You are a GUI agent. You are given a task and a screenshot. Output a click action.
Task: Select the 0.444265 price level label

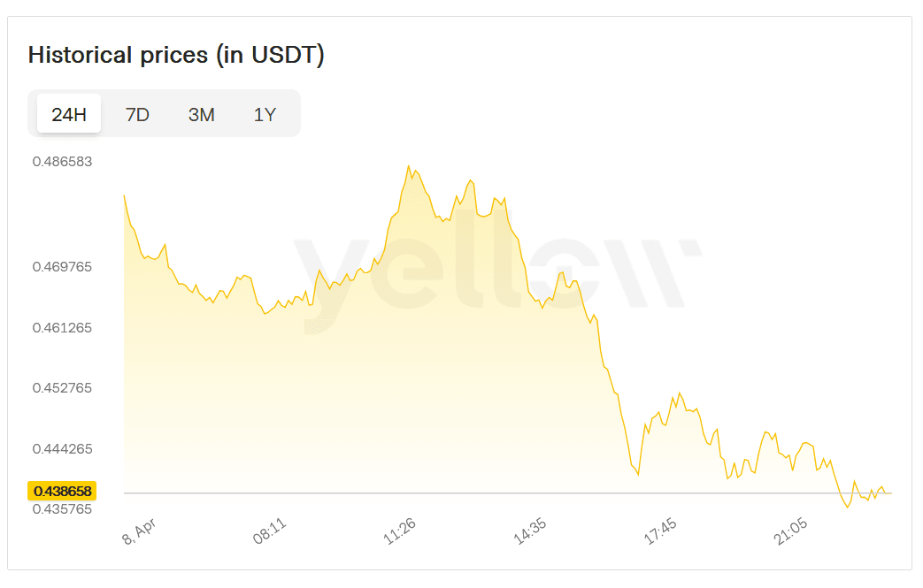62,448
